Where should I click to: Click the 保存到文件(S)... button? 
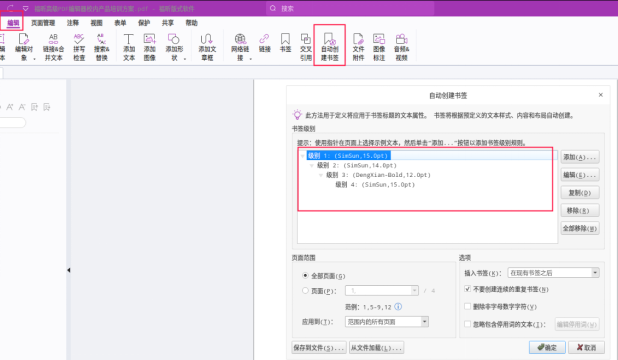click(x=319, y=347)
